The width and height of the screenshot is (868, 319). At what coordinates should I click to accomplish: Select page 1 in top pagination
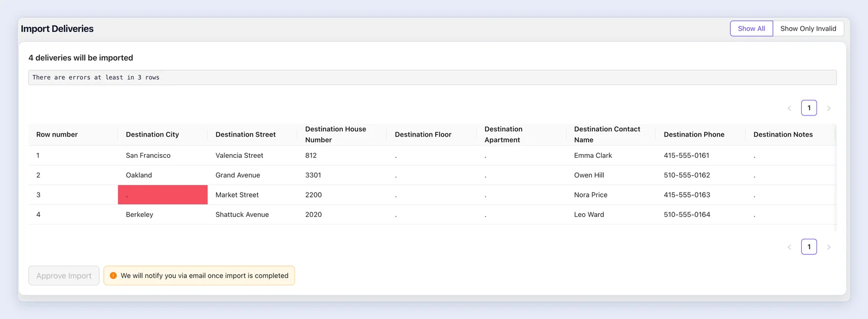click(809, 108)
